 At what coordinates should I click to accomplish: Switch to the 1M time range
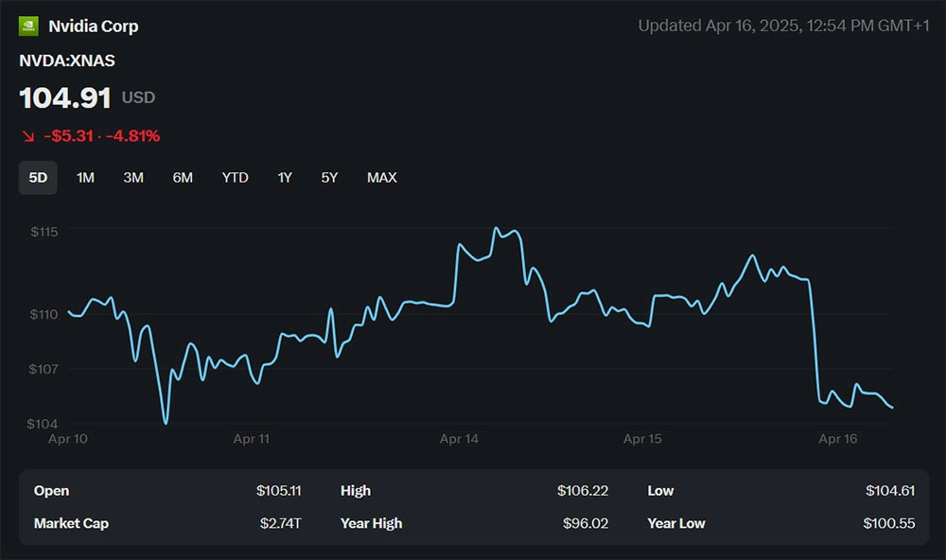tap(85, 178)
